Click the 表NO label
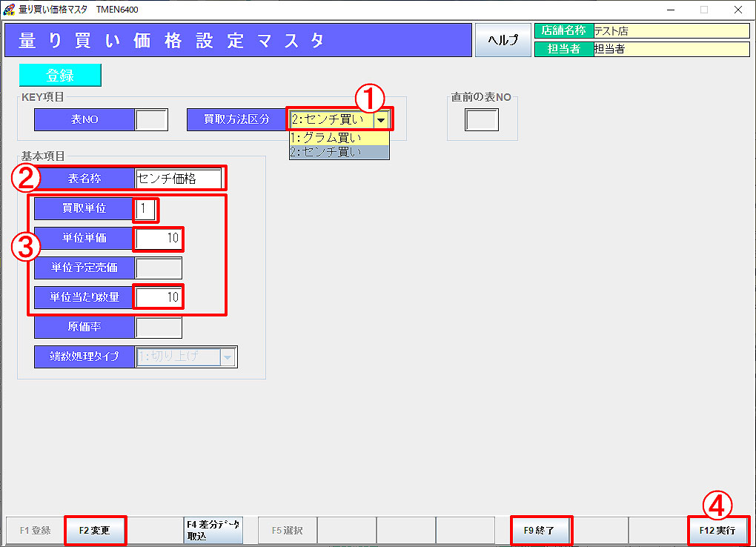Viewport: 756px width, 547px height. (84, 119)
